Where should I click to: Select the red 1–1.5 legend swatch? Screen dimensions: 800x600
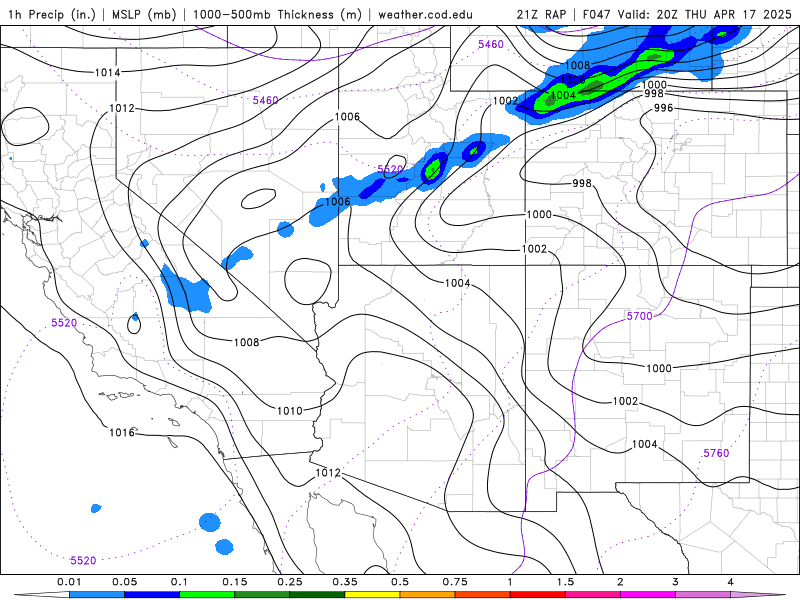pyautogui.click(x=538, y=595)
